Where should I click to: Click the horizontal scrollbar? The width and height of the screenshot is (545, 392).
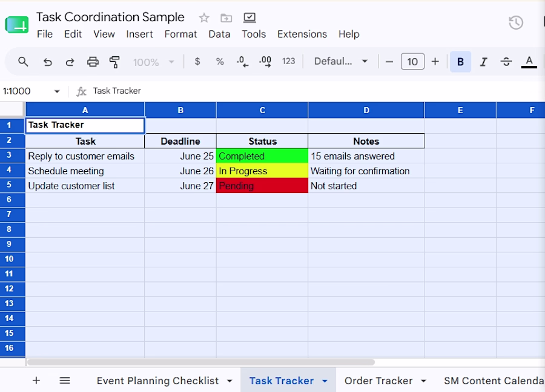201,362
